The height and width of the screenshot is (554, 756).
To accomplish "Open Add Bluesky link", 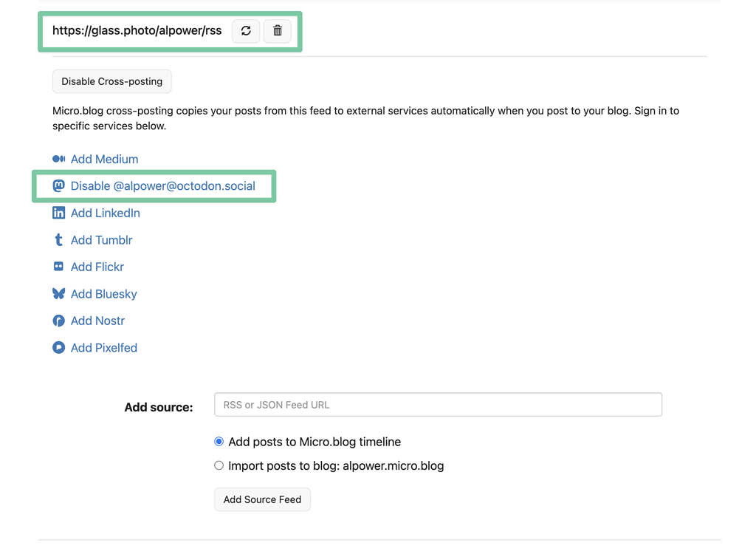I will (103, 294).
